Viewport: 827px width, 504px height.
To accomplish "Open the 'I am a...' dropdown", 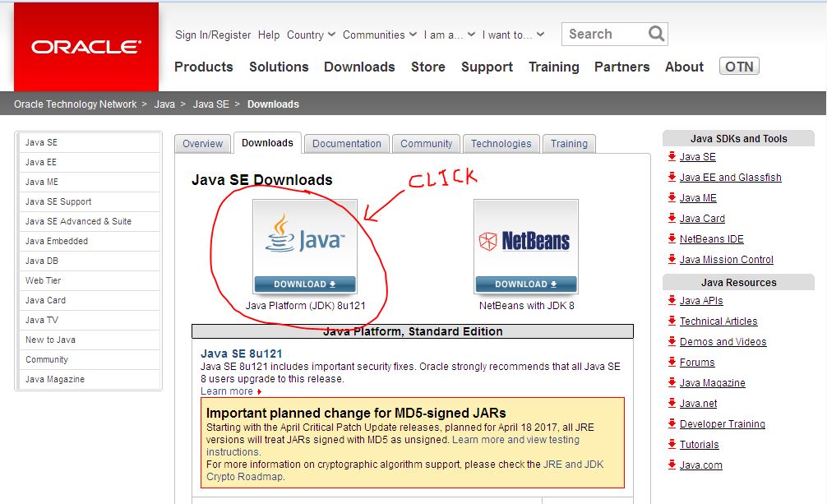I will click(x=450, y=35).
